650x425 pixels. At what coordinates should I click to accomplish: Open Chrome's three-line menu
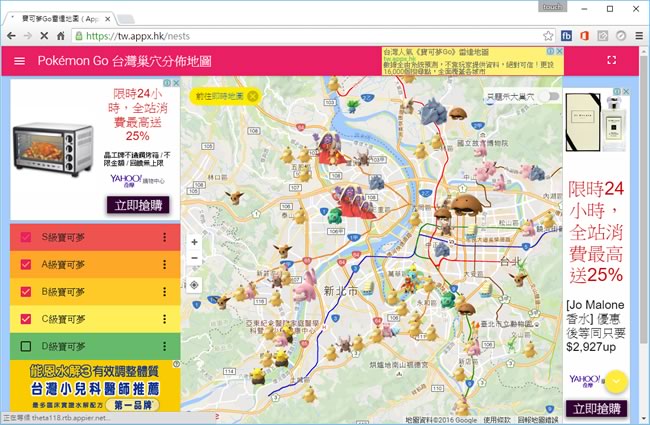coord(637,35)
